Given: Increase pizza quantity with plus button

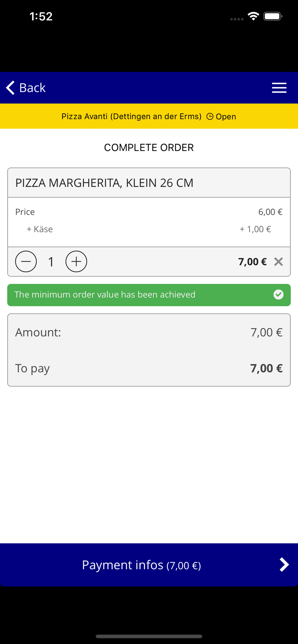Looking at the screenshot, I should (x=76, y=261).
